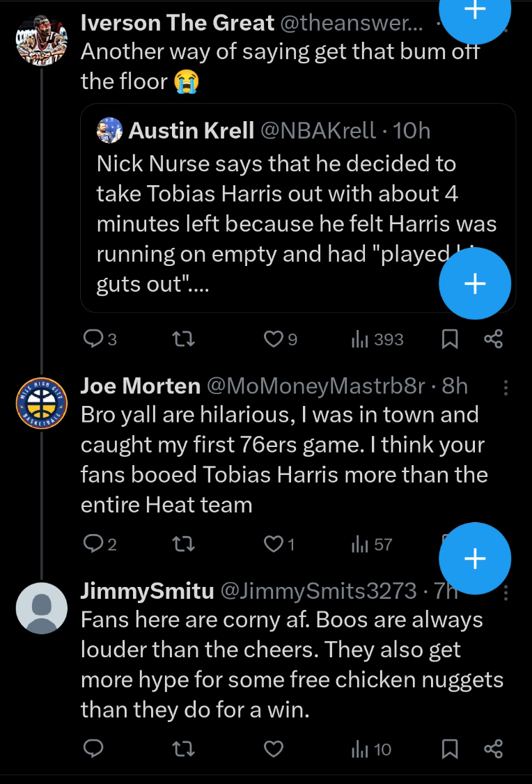
Task: Reply to JimmySmitu's tweet
Action: click(93, 749)
